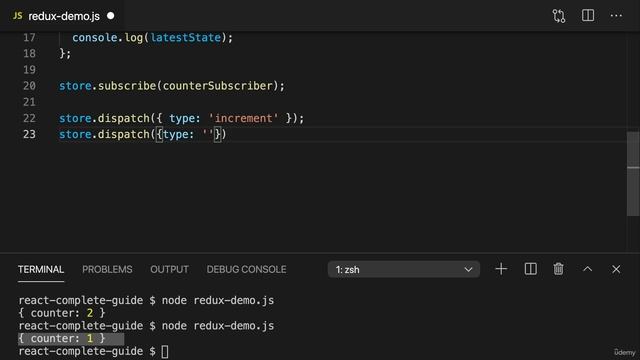Click line number 18 in the gutter
The width and height of the screenshot is (640, 360).
pos(29,53)
